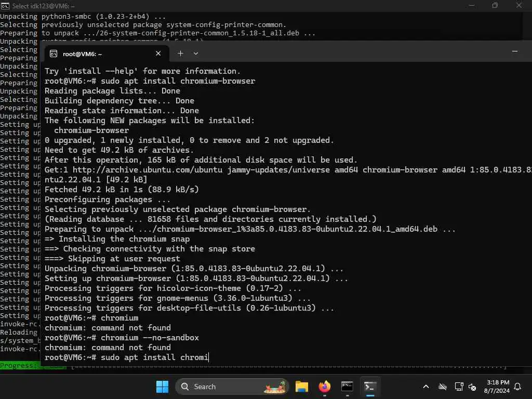Click the muted volume tray icon

pyautogui.click(x=472, y=387)
